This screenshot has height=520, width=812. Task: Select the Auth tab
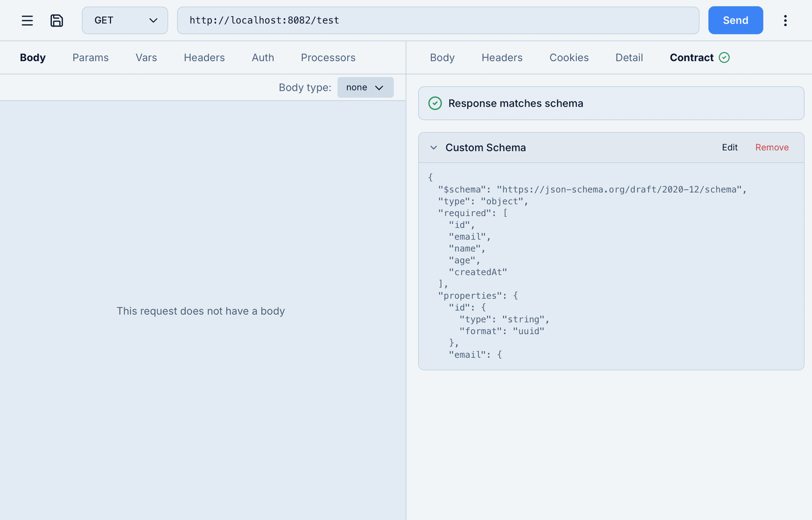(x=262, y=58)
